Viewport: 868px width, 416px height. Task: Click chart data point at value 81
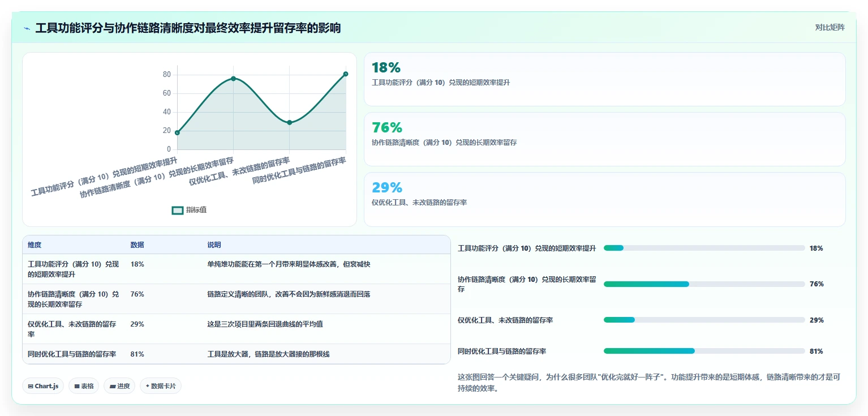pyautogui.click(x=346, y=74)
